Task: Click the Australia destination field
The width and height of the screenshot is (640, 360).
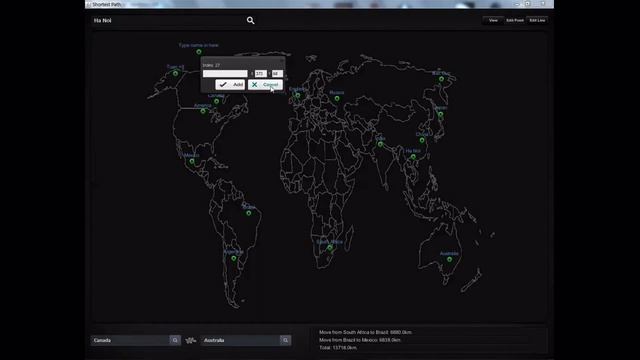Action: [x=240, y=340]
